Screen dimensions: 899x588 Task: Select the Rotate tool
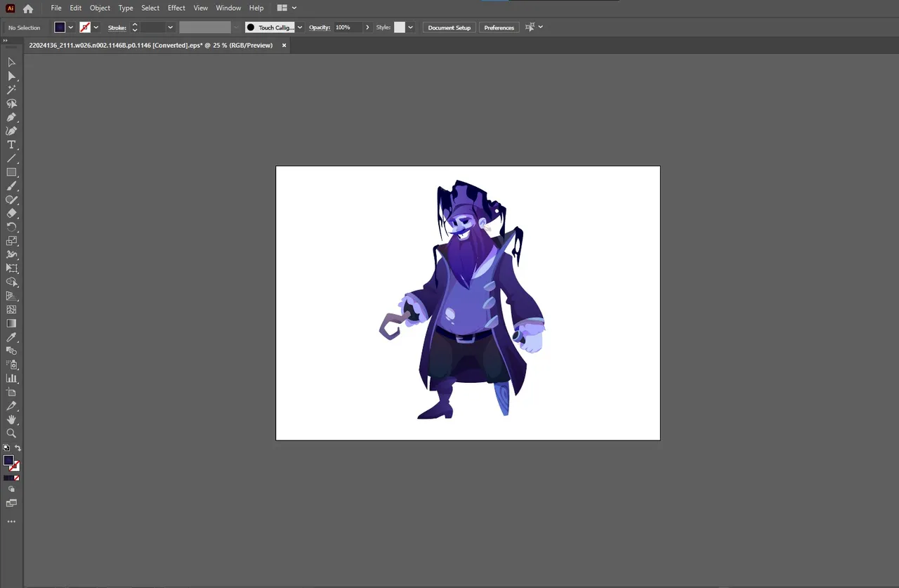[11, 227]
